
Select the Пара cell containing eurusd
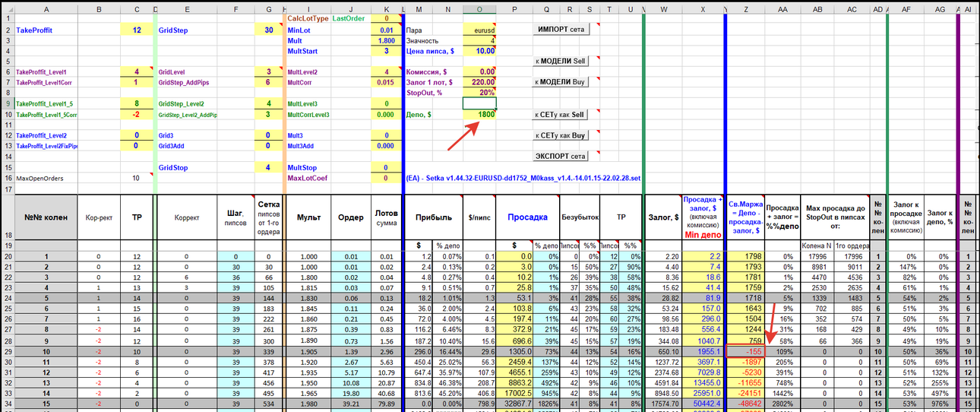(479, 30)
